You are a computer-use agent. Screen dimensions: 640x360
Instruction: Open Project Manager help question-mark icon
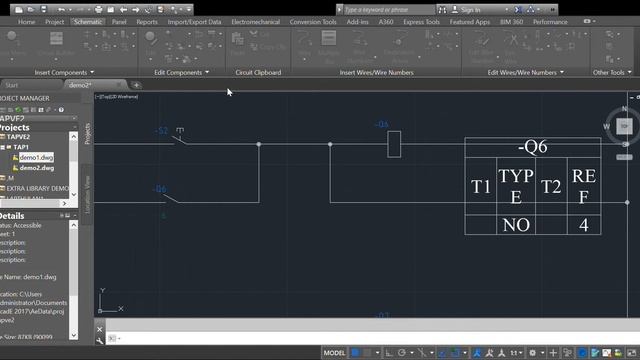coord(61,110)
